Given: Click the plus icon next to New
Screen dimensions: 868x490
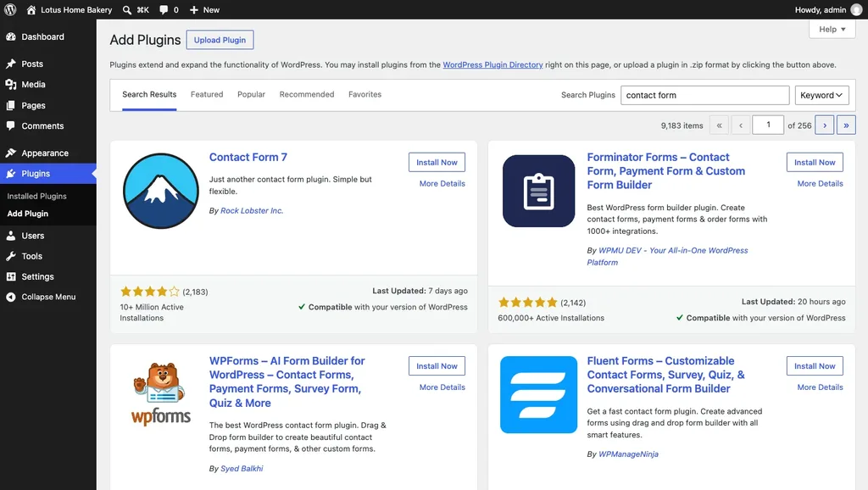Looking at the screenshot, I should click(194, 9).
